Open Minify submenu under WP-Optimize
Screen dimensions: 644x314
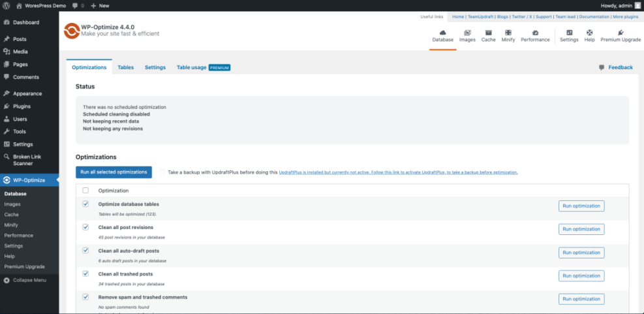click(x=11, y=225)
